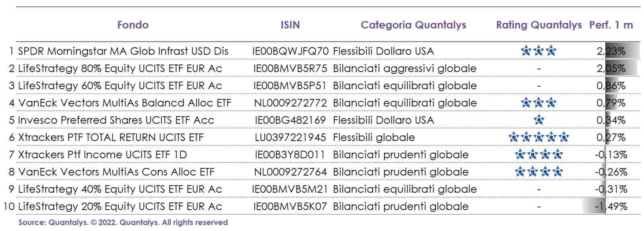Click the Rating Quantalys column header
The height and width of the screenshot is (231, 644).
(539, 25)
